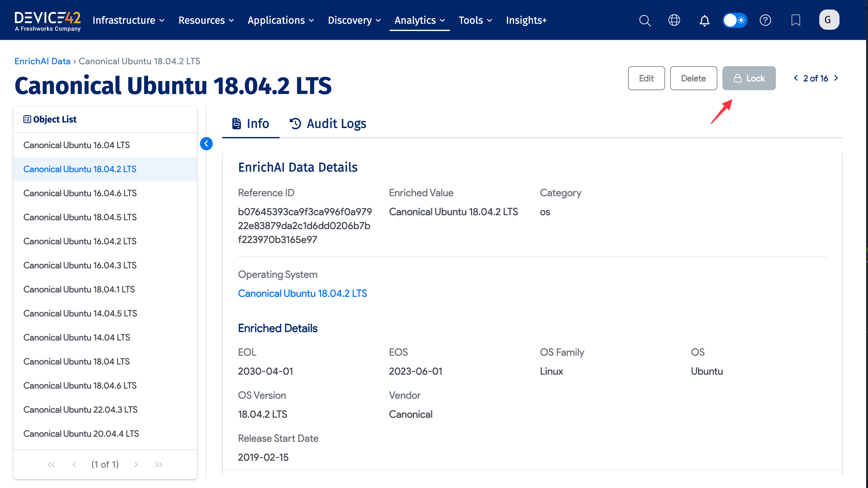Expand the Discovery dropdown
The image size is (868, 488).
(354, 20)
